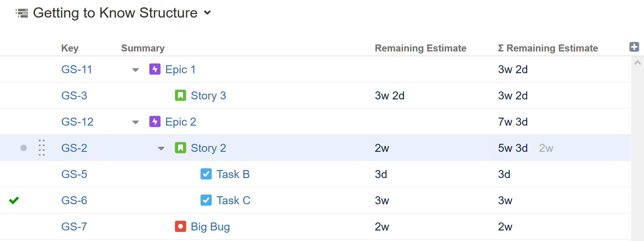The width and height of the screenshot is (644, 241).
Task: Click the red bug icon next to Big Bug
Action: pos(180,226)
